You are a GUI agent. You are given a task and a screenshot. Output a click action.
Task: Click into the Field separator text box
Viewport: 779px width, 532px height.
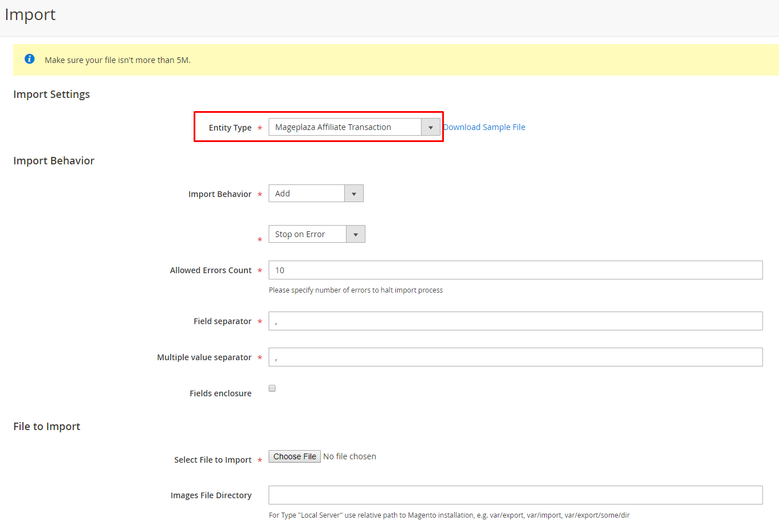pyautogui.click(x=516, y=321)
